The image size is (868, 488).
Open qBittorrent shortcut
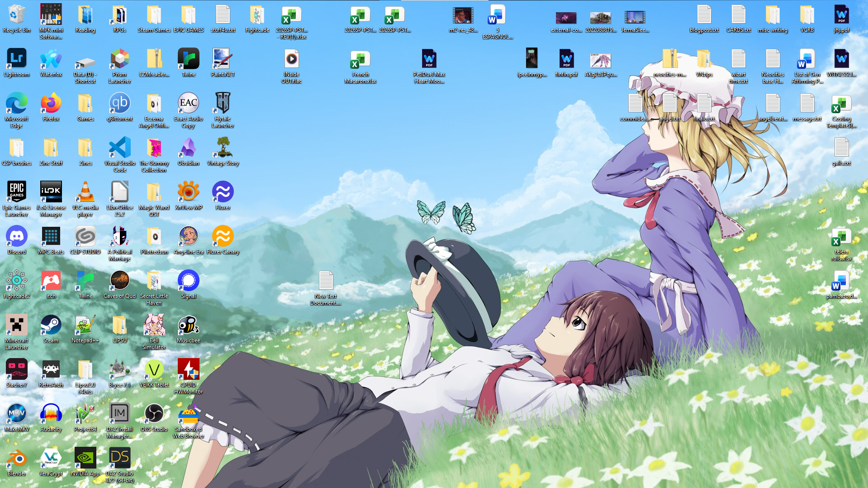tap(120, 108)
